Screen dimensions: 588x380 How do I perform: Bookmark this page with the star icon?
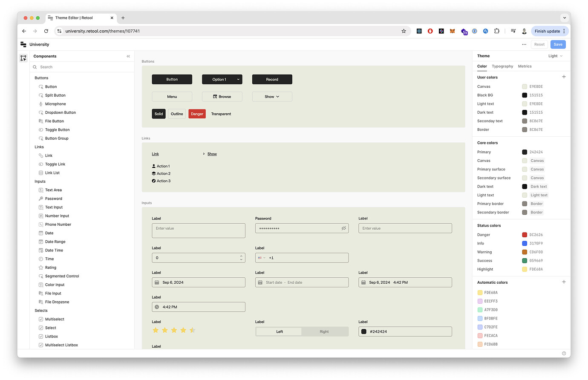404,31
